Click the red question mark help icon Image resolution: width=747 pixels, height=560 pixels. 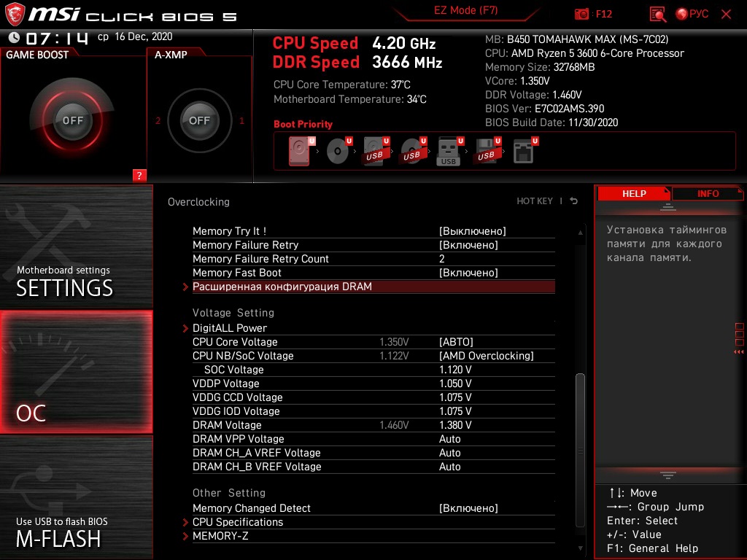point(139,175)
